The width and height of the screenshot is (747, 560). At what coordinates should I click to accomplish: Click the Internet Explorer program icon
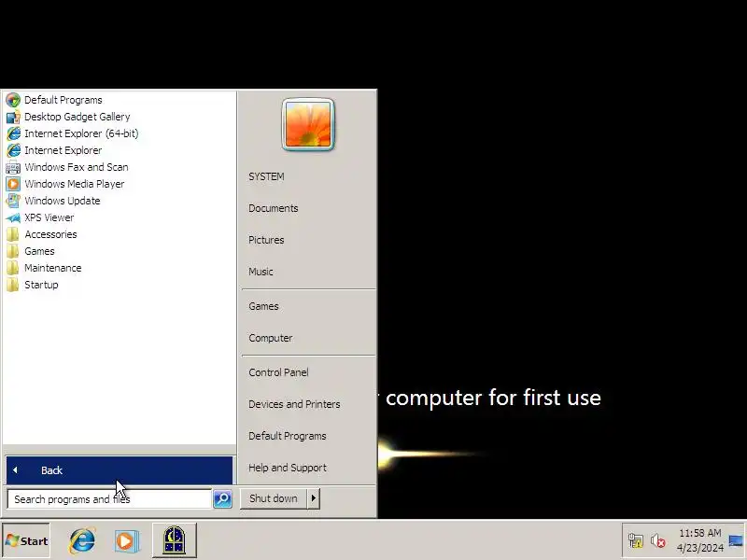(x=13, y=150)
